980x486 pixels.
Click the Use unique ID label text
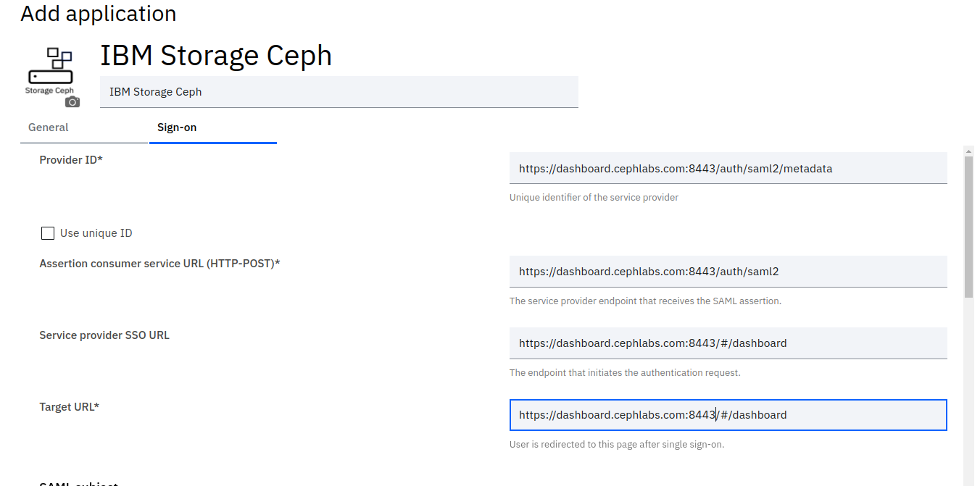(x=96, y=233)
